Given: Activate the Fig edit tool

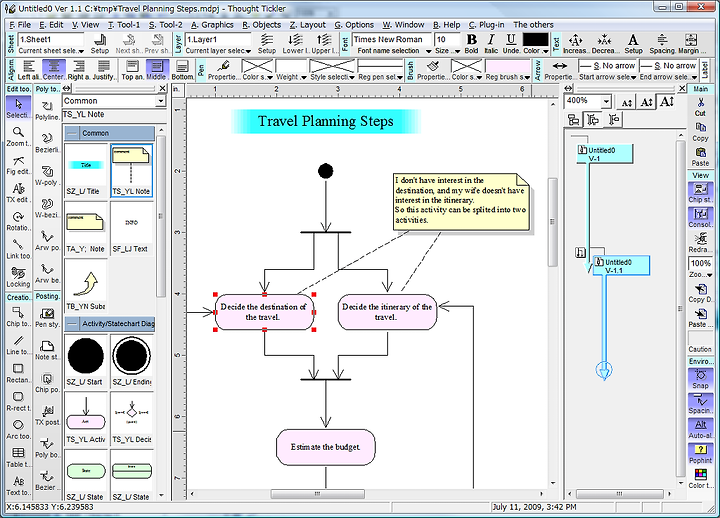Looking at the screenshot, I should pyautogui.click(x=18, y=165).
